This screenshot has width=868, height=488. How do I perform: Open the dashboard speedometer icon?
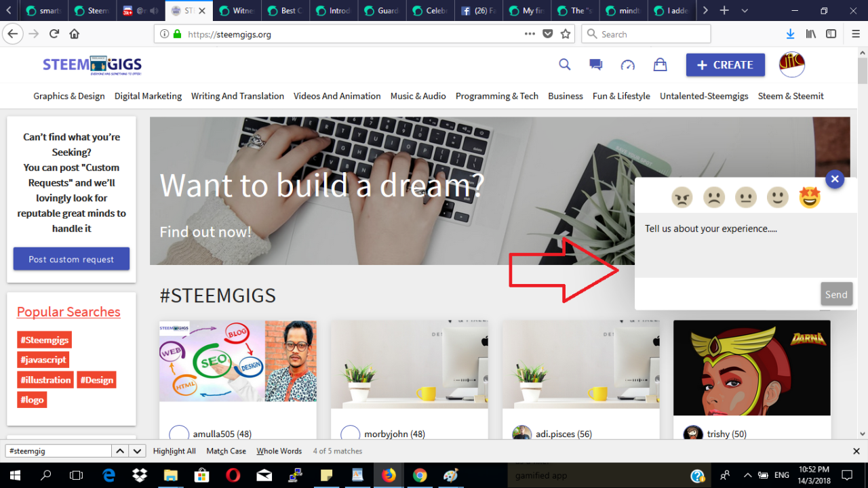tap(628, 64)
